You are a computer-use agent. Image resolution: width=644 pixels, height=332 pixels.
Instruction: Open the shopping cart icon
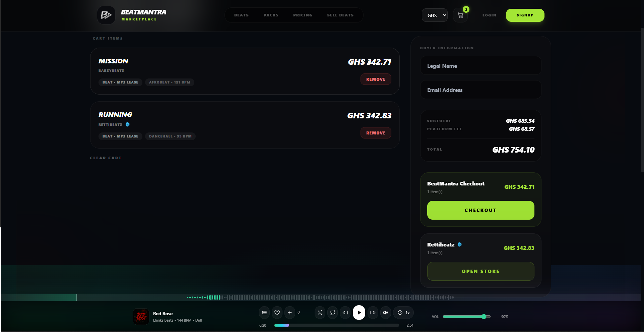460,15
